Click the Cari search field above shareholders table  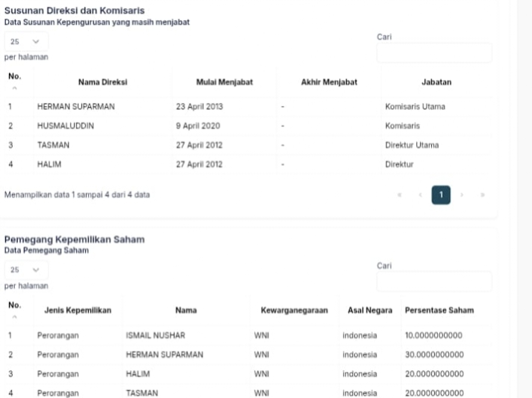pyautogui.click(x=434, y=281)
